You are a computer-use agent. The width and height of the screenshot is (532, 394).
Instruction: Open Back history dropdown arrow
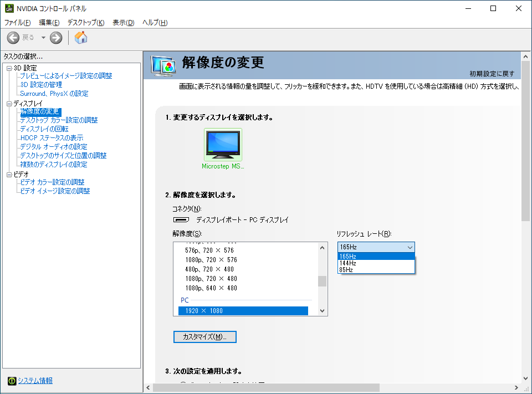coord(43,38)
